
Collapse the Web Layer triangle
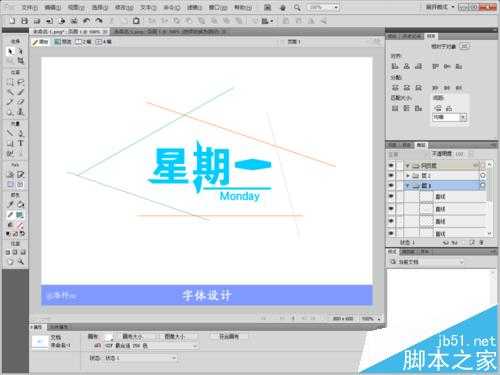[407, 166]
